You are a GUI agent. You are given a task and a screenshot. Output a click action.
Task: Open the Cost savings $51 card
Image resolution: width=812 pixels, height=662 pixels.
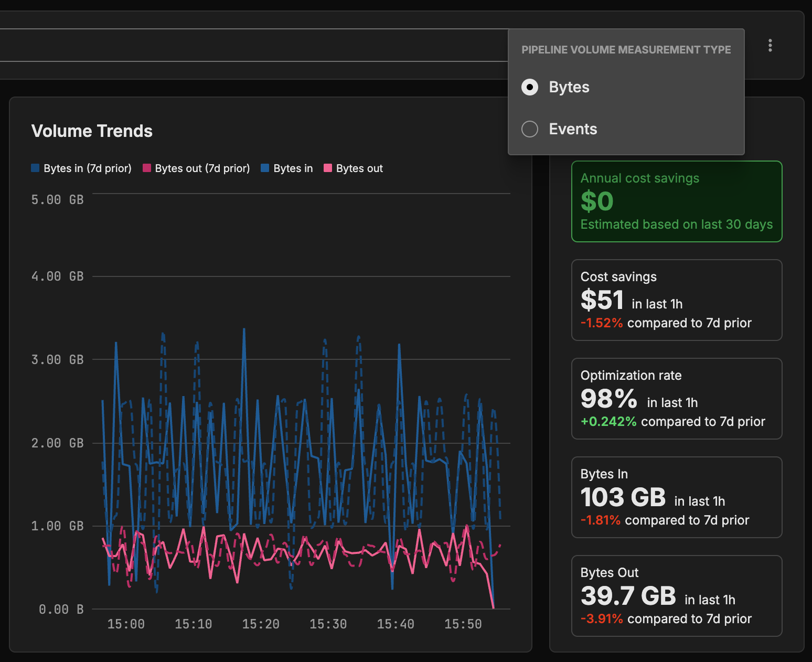pos(676,300)
